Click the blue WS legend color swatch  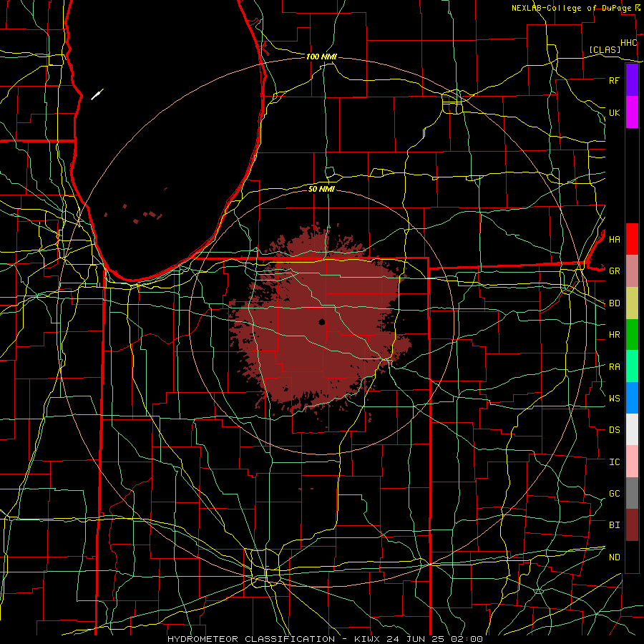tap(632, 398)
